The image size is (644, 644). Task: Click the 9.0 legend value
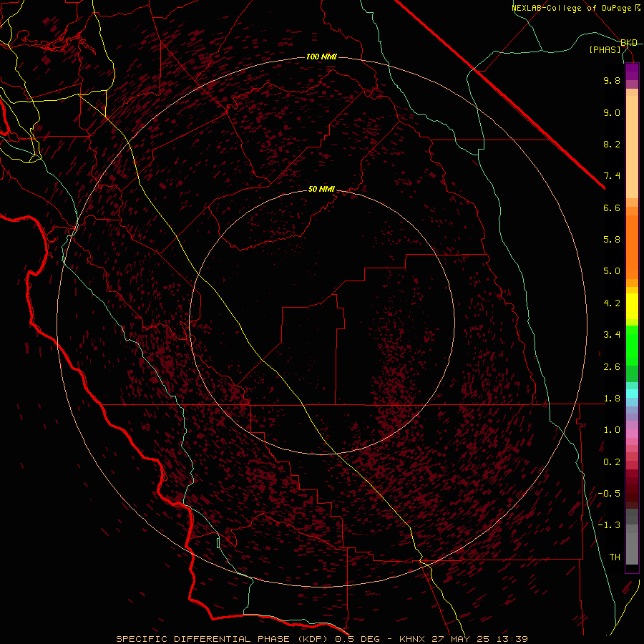click(x=612, y=113)
